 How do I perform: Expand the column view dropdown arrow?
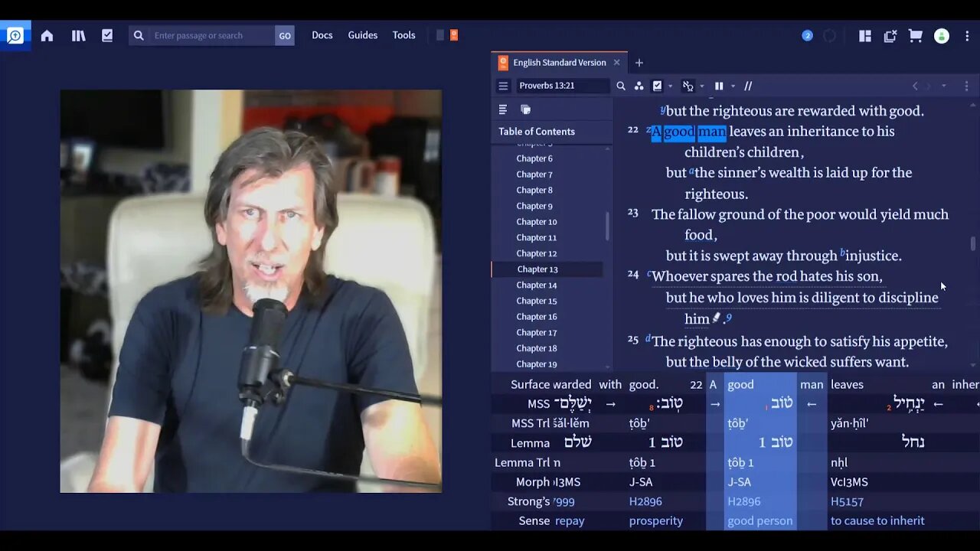(733, 86)
